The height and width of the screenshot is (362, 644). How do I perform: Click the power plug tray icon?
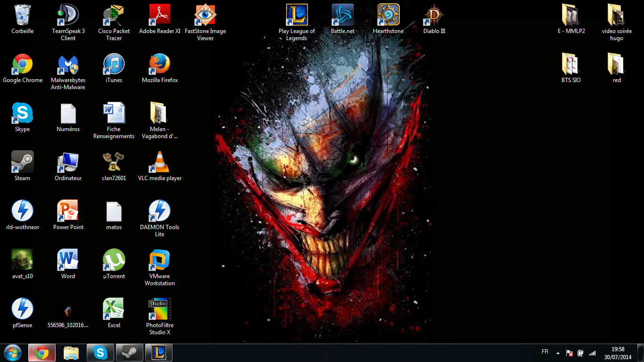coord(581,353)
